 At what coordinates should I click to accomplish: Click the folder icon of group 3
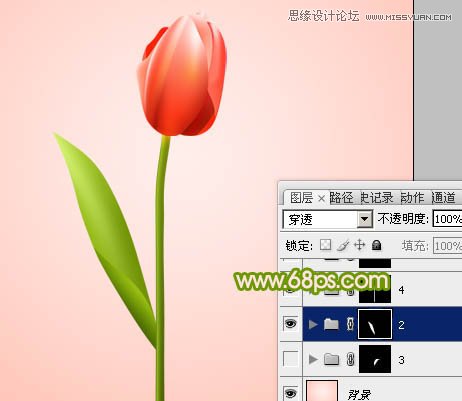331,359
